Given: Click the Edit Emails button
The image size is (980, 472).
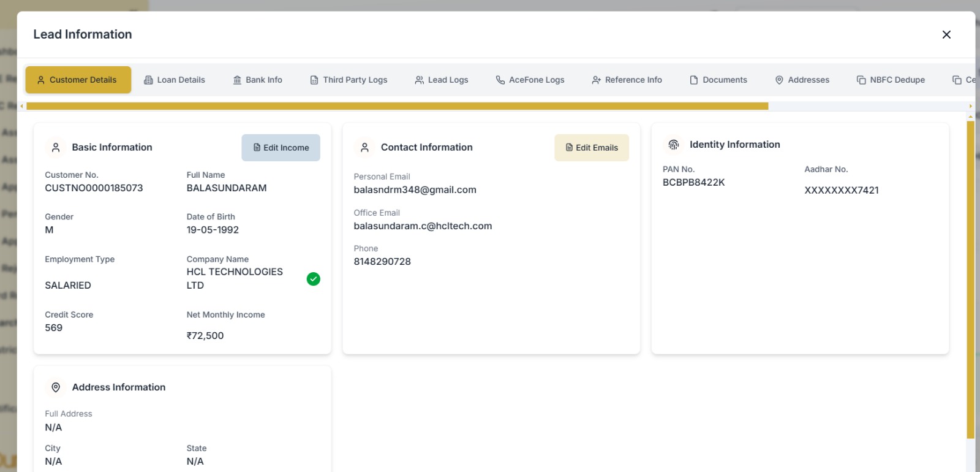Looking at the screenshot, I should coord(592,148).
